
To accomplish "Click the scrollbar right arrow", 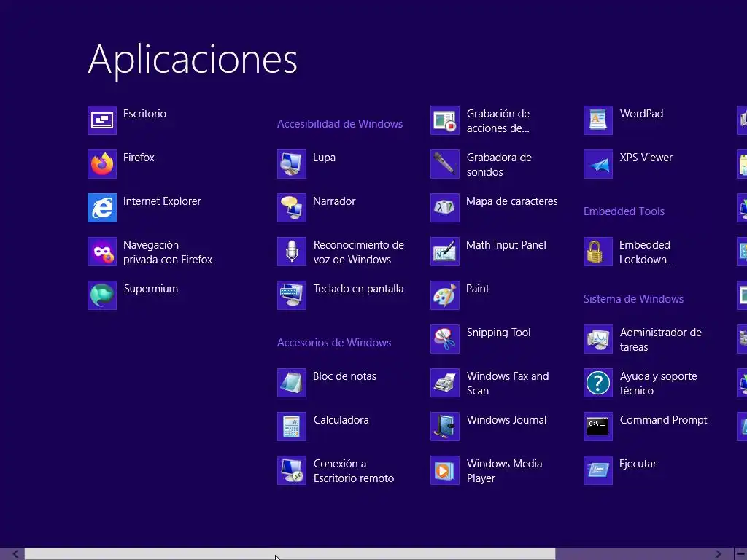I will 718,554.
